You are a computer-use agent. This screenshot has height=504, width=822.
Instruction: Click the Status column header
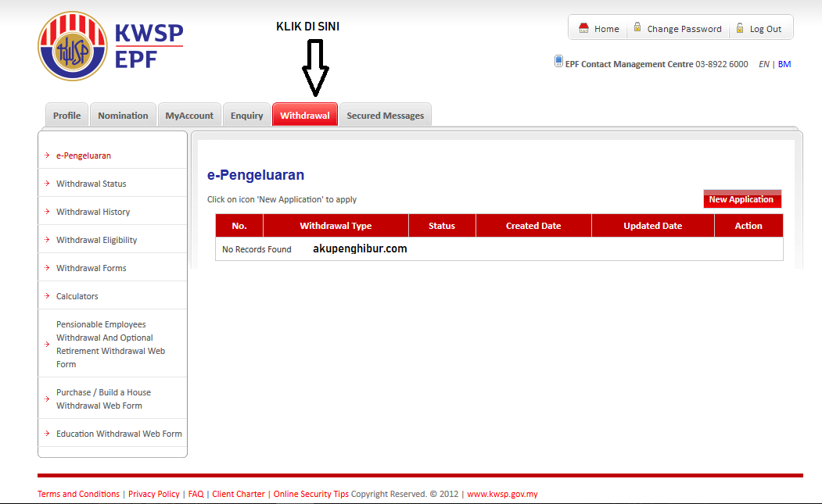pos(442,226)
